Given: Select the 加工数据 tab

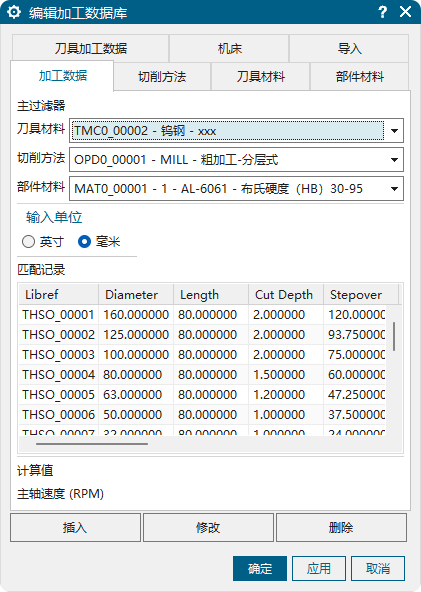Looking at the screenshot, I should (x=63, y=76).
